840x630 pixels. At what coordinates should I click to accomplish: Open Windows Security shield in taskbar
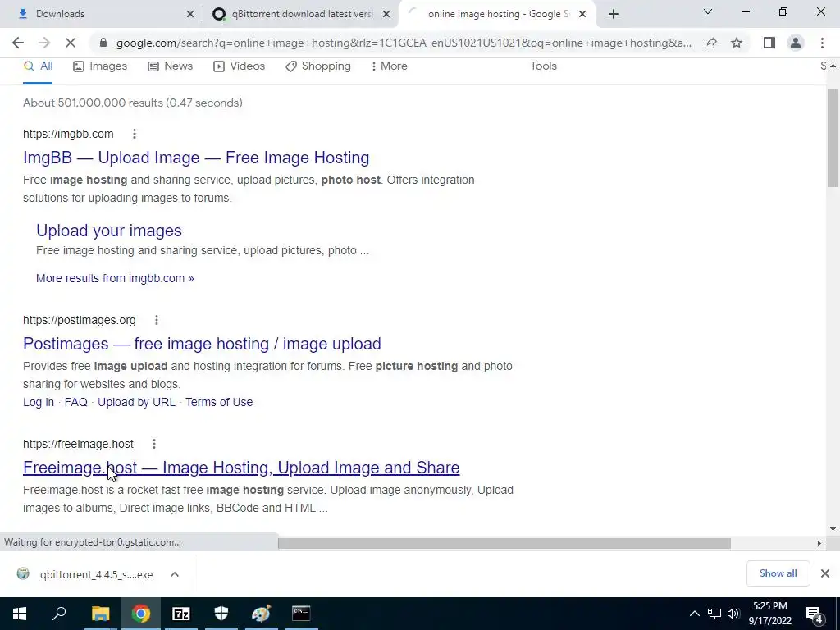tap(221, 614)
